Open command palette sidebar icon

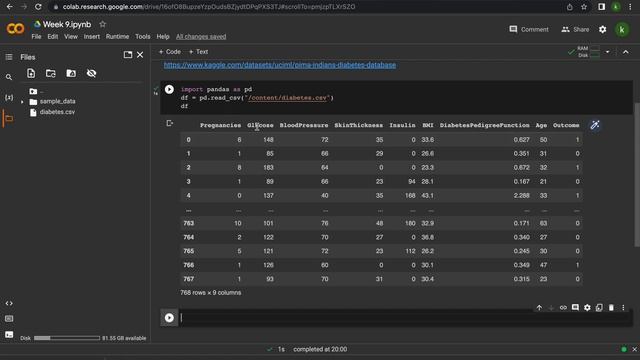pos(9,318)
